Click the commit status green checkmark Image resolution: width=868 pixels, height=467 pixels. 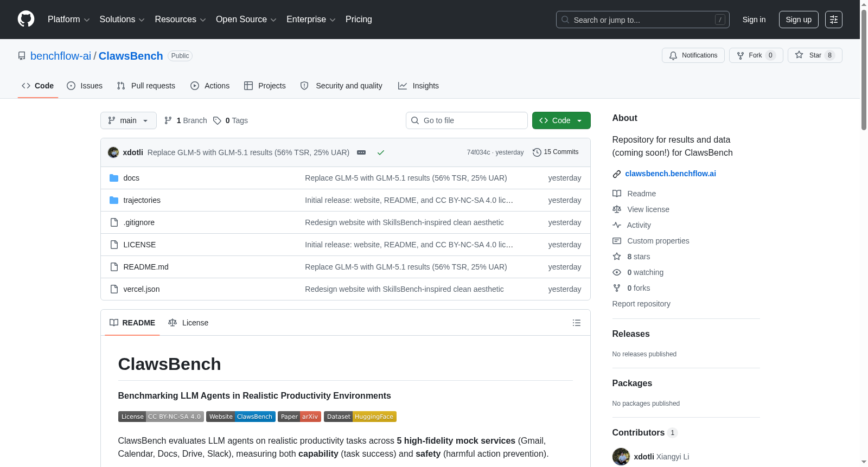pyautogui.click(x=381, y=152)
